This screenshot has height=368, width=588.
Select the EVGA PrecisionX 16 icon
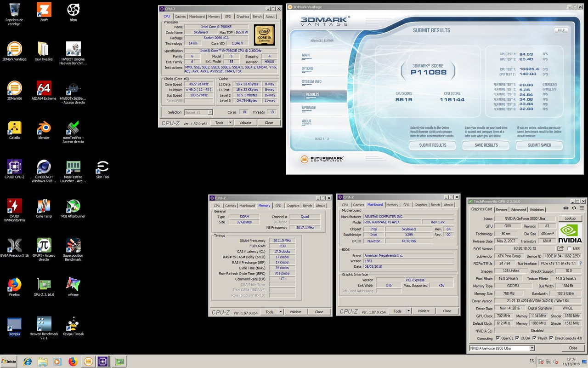tap(14, 245)
